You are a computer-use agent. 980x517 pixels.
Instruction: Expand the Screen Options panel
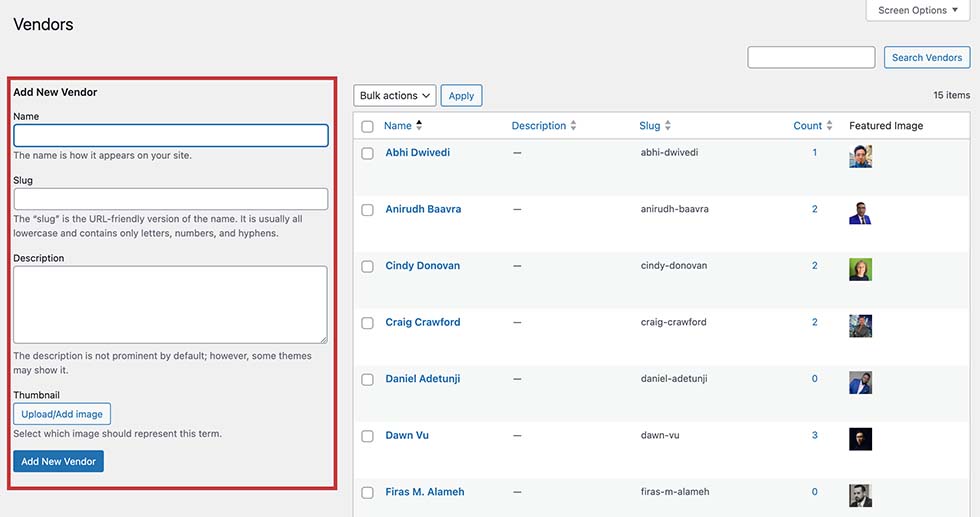coord(918,11)
